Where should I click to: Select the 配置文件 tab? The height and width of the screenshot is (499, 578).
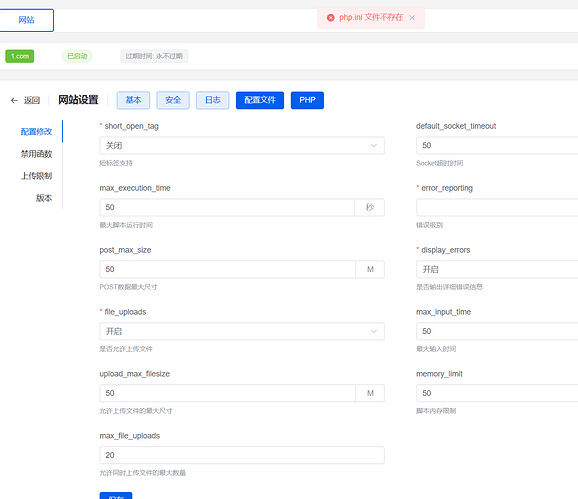260,100
